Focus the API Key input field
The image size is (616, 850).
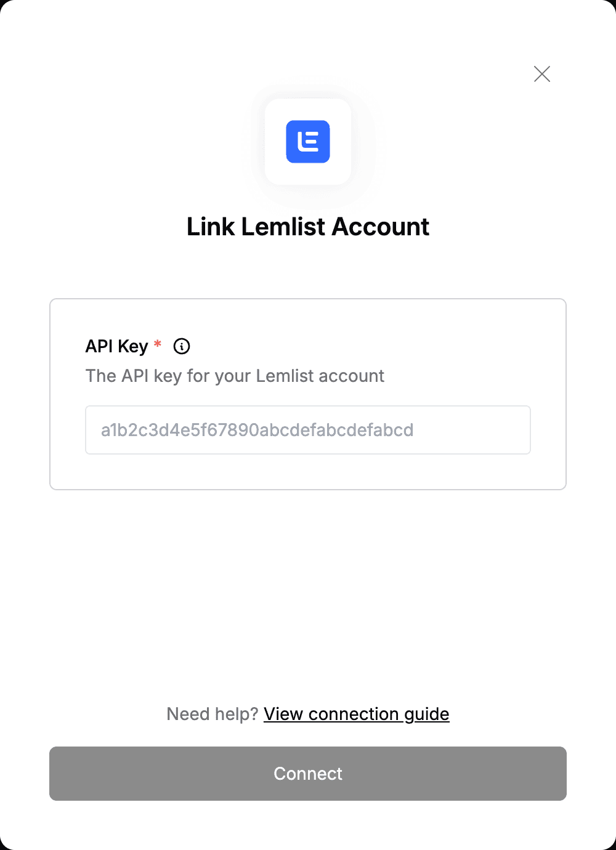[308, 430]
